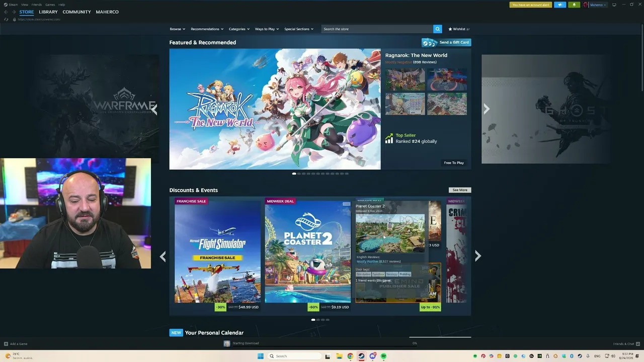Go to previous featured game in carousel
This screenshot has width=644, height=362.
pos(154,109)
